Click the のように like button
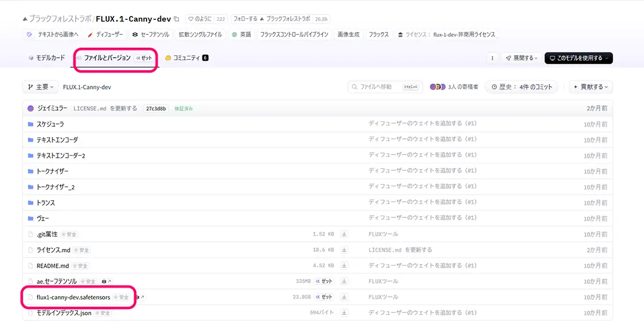This screenshot has width=644, height=330. [x=200, y=19]
